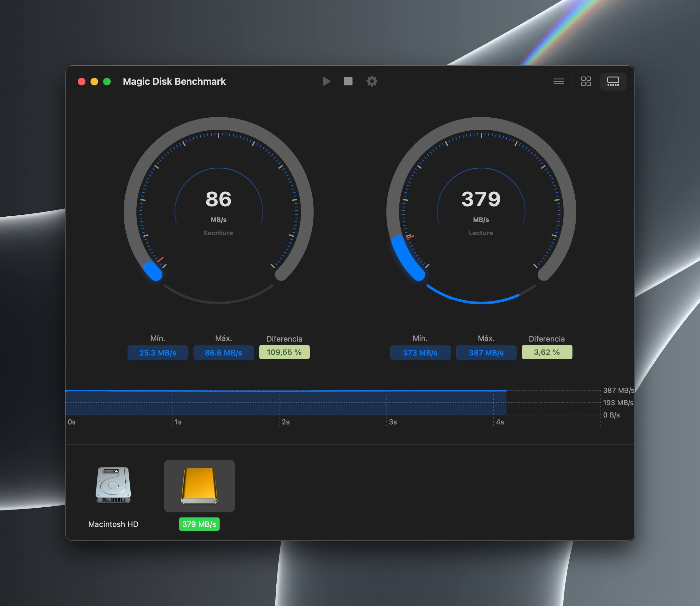The width and height of the screenshot is (700, 606).
Task: Click write maximum 86.6 MB/s badge
Action: pos(223,353)
